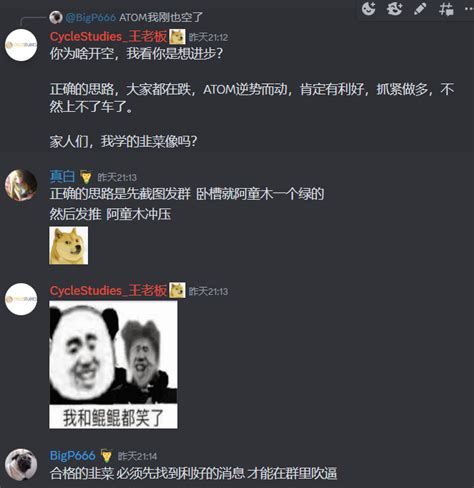The height and width of the screenshot is (488, 474).
Task: Click BigP666's pug avatar
Action: coord(21,464)
